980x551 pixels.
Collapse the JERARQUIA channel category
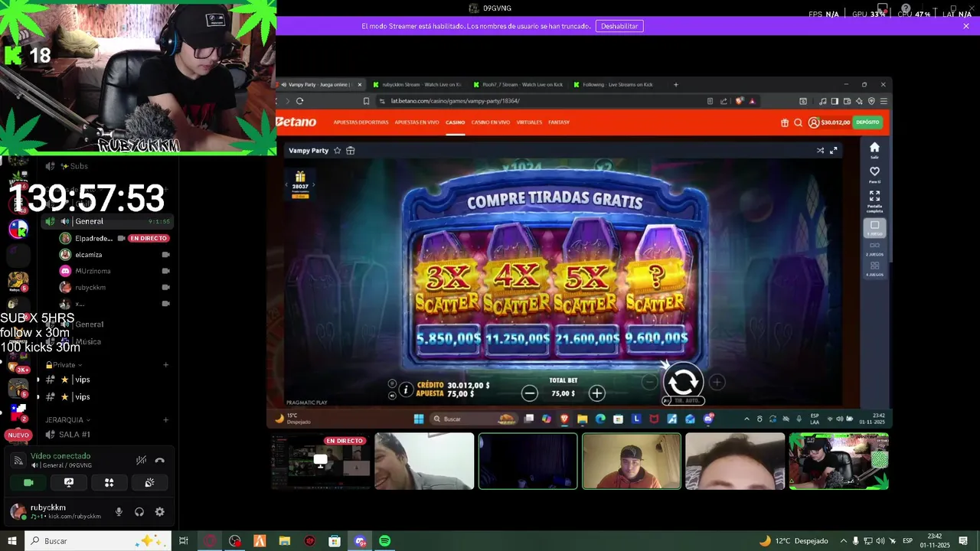pos(68,419)
